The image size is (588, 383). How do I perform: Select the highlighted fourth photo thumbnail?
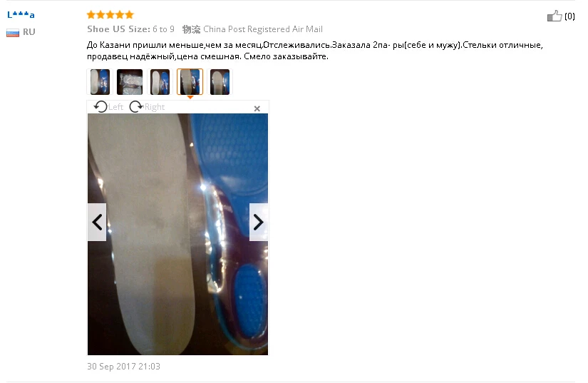[190, 82]
